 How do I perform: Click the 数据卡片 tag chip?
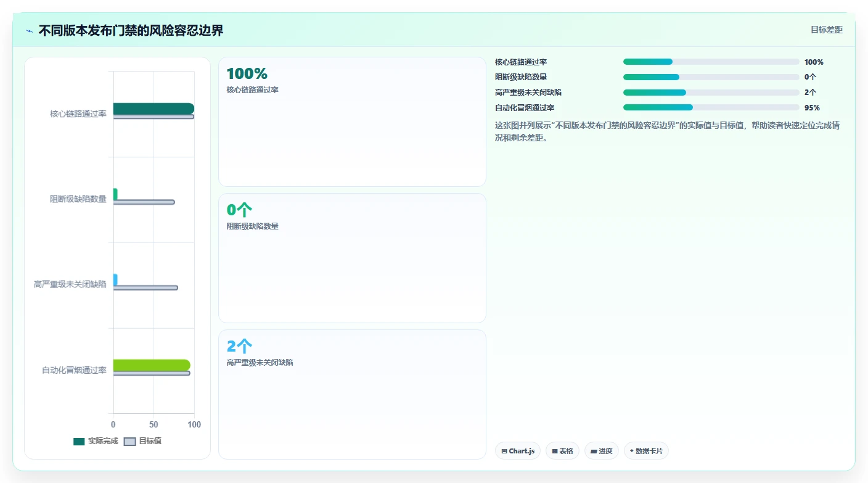[646, 451]
